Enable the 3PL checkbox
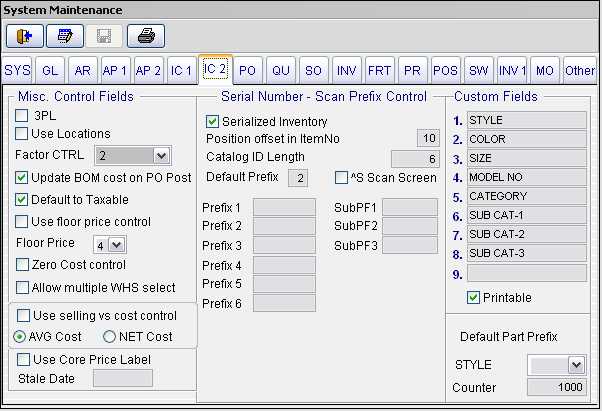 tap(22, 115)
